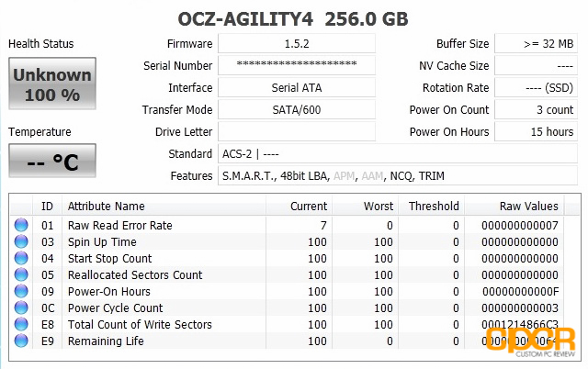Click the blue orb next to Power-On Hours
The width and height of the screenshot is (588, 369).
tap(21, 291)
